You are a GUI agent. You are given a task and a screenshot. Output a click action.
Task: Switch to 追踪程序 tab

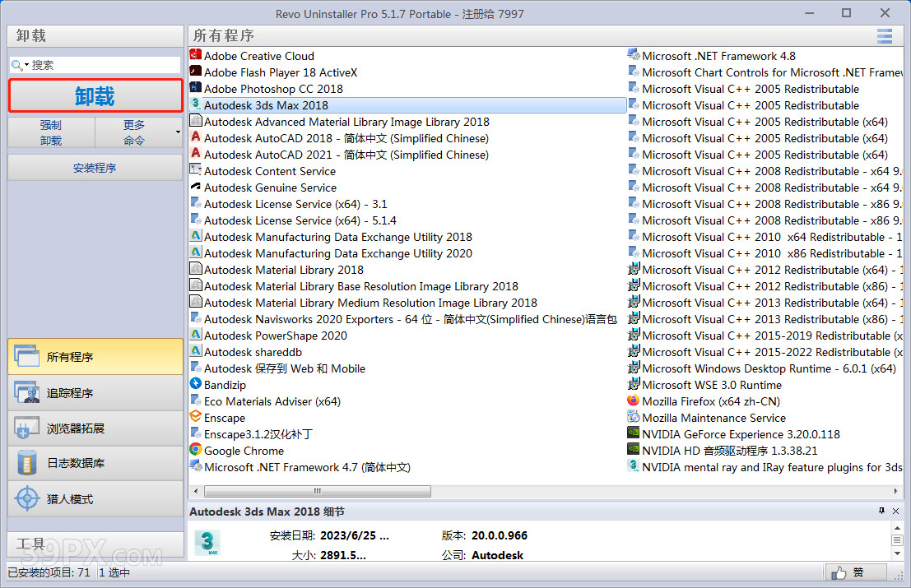(95, 393)
